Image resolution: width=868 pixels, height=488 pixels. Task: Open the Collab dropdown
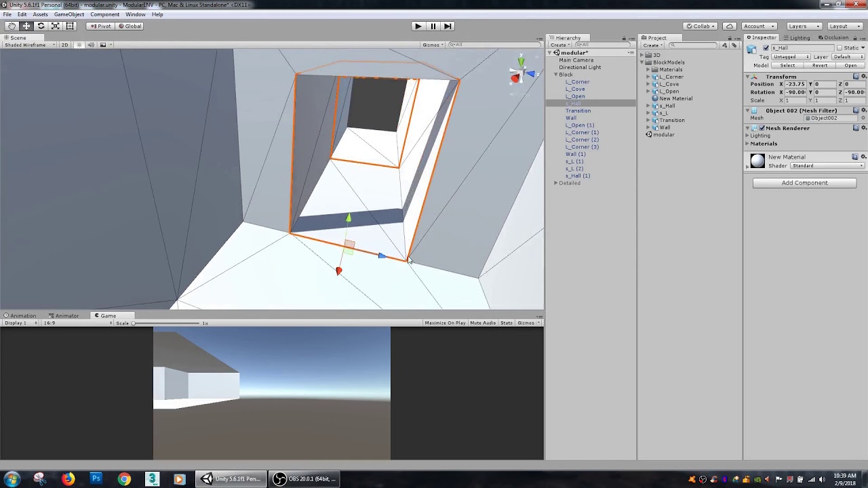[x=701, y=26]
